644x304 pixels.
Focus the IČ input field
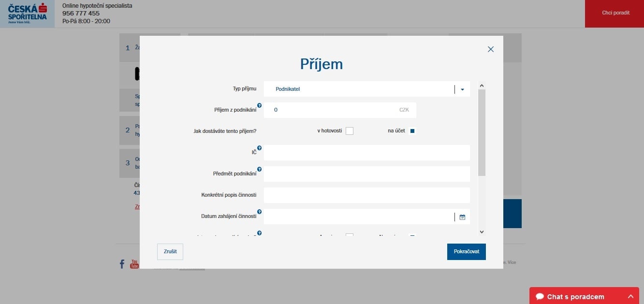[x=367, y=153]
